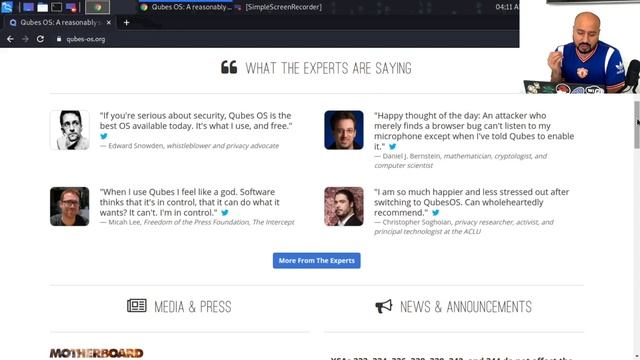Open Edward Snowden's tweet via Twitter icon
640x360 pixels.
(104, 136)
